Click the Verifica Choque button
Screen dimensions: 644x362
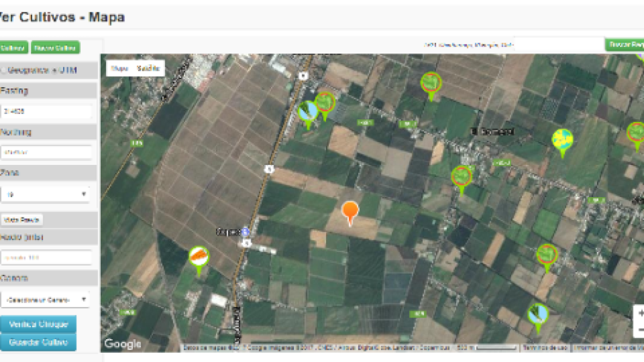(38, 324)
